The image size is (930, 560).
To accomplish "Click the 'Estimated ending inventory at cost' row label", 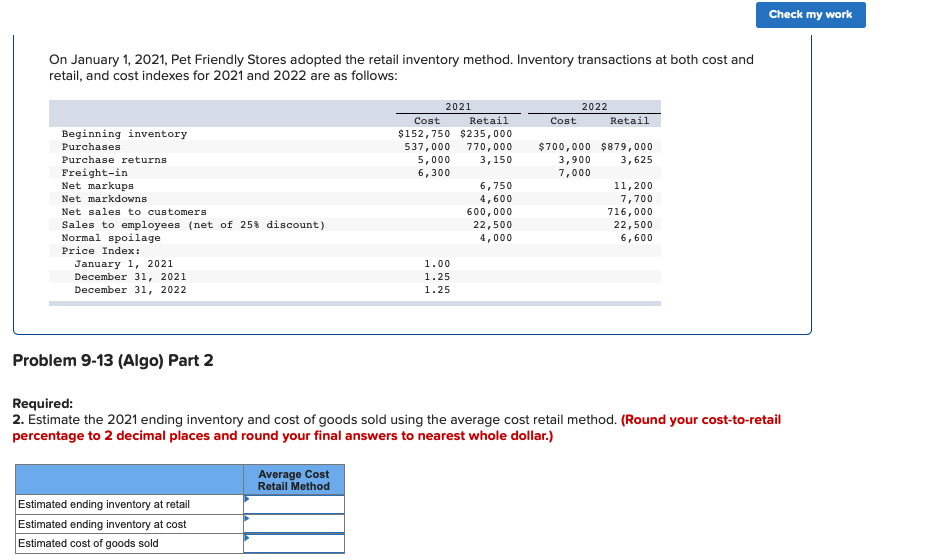I will tap(102, 524).
